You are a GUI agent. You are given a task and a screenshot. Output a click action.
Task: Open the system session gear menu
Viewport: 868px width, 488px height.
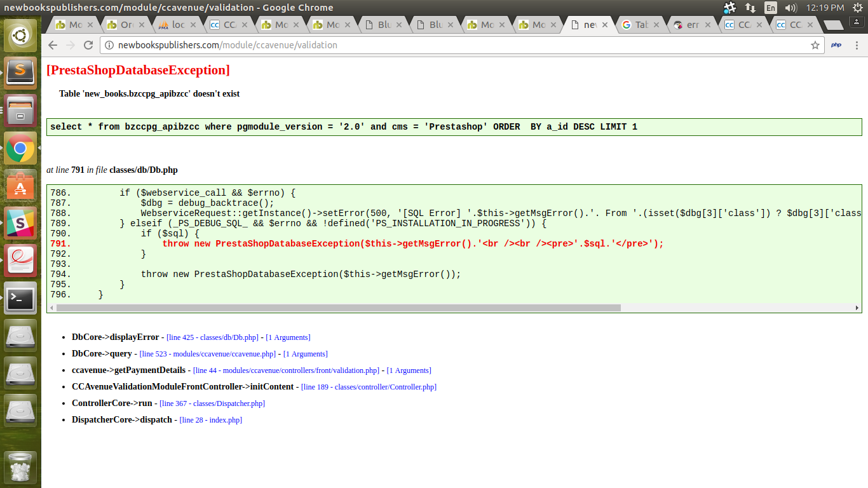(x=857, y=8)
